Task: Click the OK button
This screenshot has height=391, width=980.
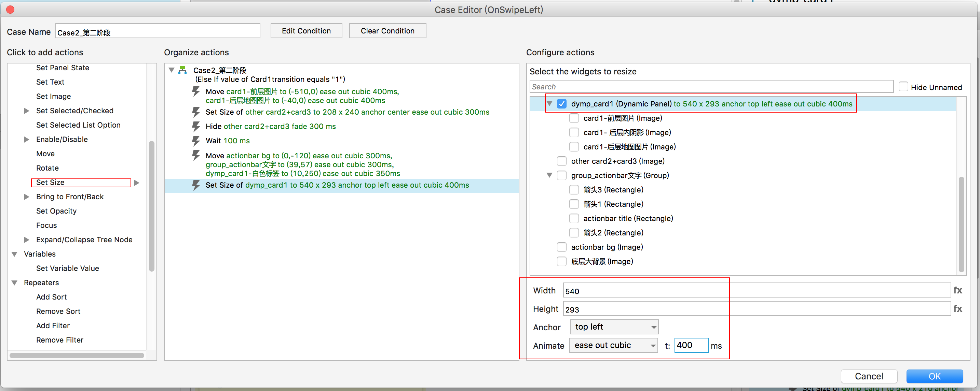Action: 934,376
